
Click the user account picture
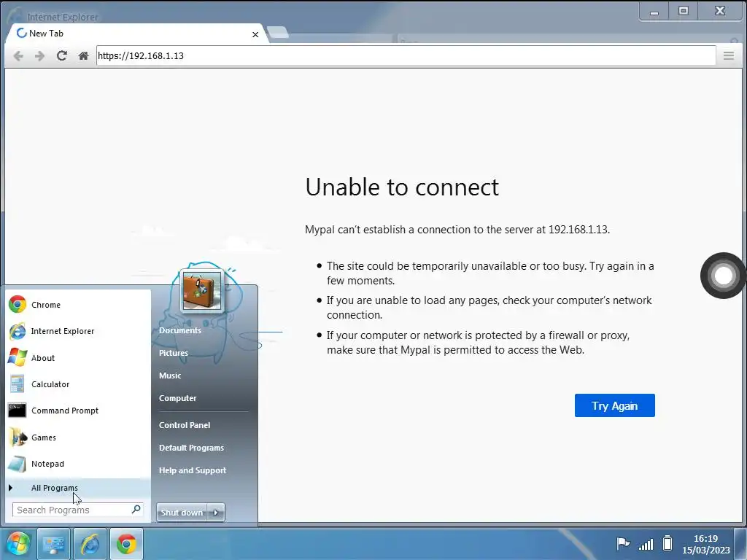(201, 291)
